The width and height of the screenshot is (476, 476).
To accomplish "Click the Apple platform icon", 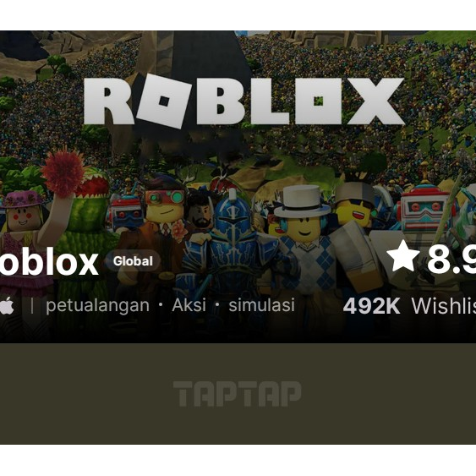I will click(x=7, y=305).
